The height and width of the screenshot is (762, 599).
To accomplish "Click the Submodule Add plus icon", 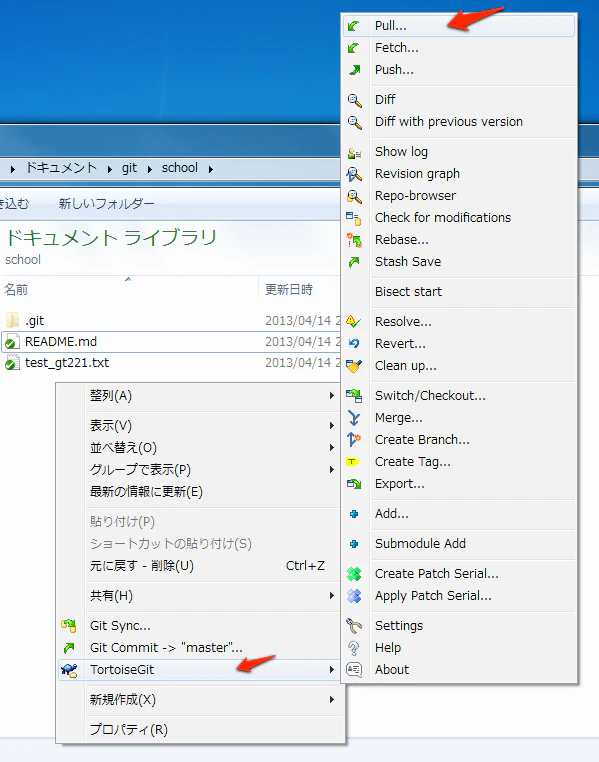I will [354, 544].
